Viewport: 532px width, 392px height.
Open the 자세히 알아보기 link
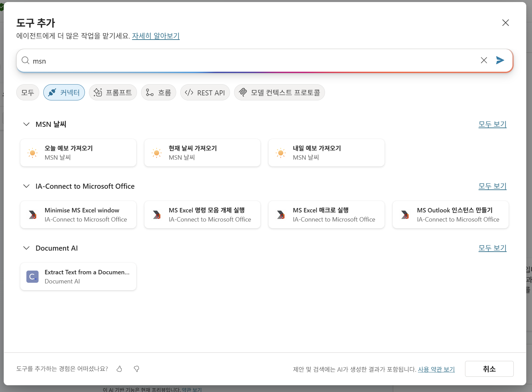point(156,36)
